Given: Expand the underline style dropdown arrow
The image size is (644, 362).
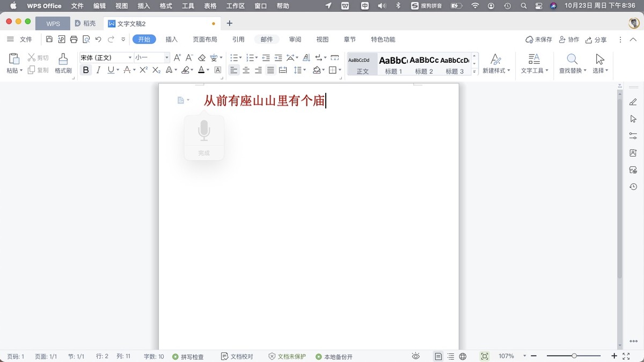Looking at the screenshot, I should tap(118, 70).
